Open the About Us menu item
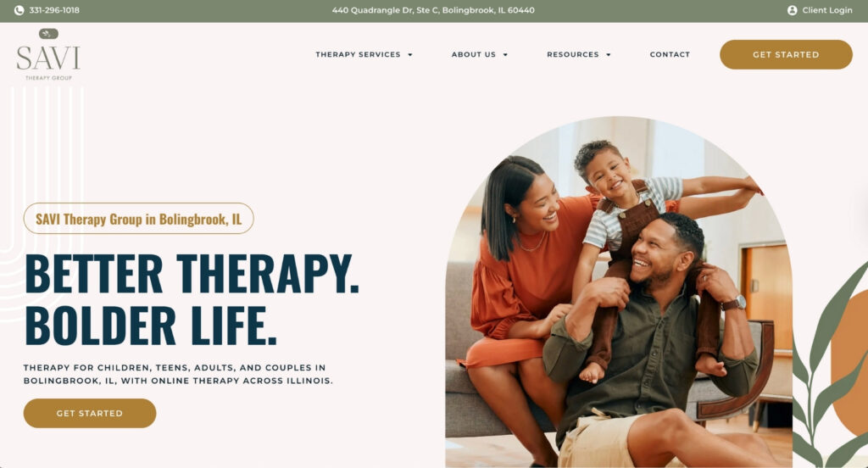 point(474,54)
